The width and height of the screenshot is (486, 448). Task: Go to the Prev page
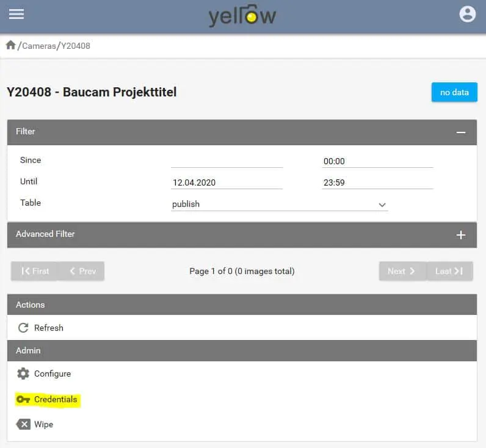(x=82, y=271)
